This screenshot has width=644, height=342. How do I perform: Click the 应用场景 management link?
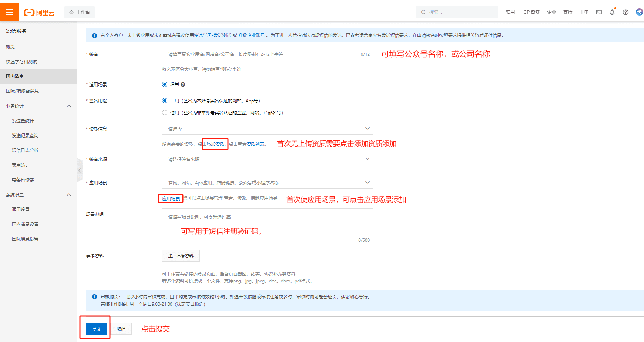tap(171, 199)
